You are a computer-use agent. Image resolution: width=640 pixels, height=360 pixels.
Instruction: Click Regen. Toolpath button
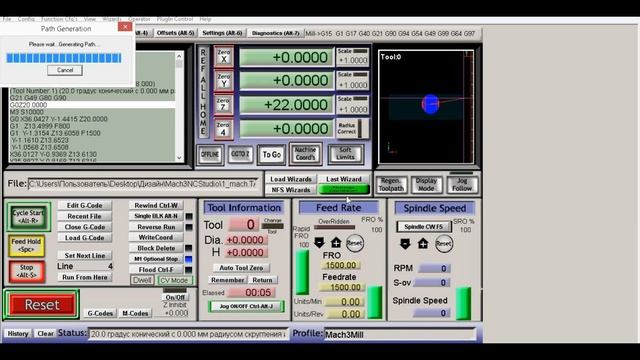[x=391, y=185]
